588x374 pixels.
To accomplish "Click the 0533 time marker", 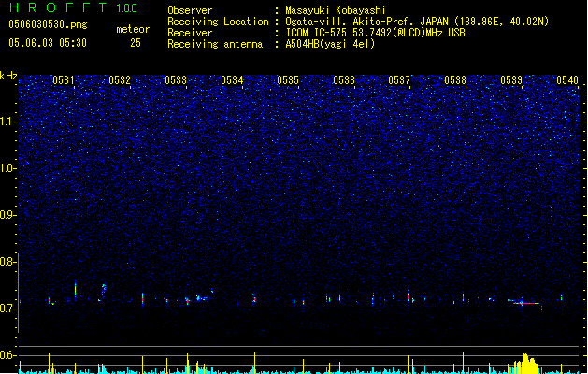I will point(176,80).
